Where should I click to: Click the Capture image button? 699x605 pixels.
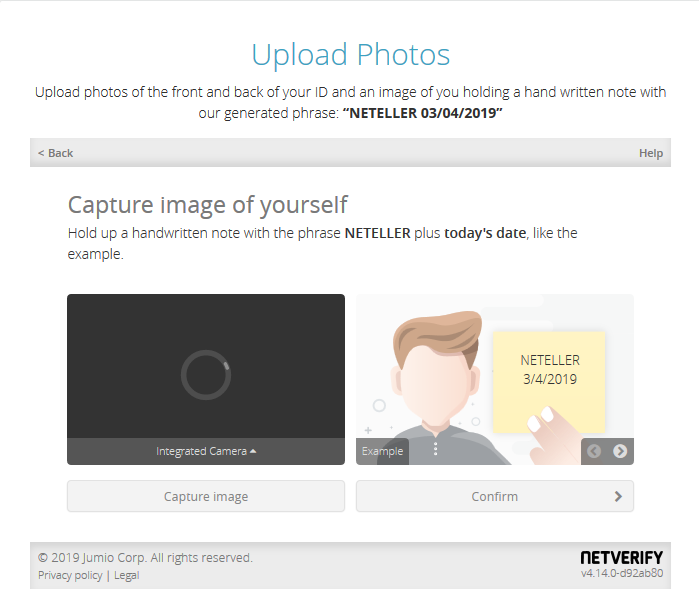click(x=206, y=496)
